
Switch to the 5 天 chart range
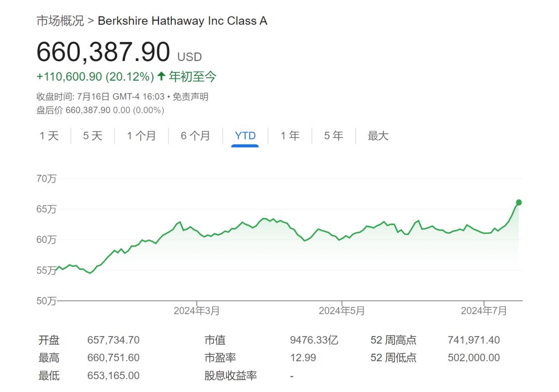coord(93,136)
